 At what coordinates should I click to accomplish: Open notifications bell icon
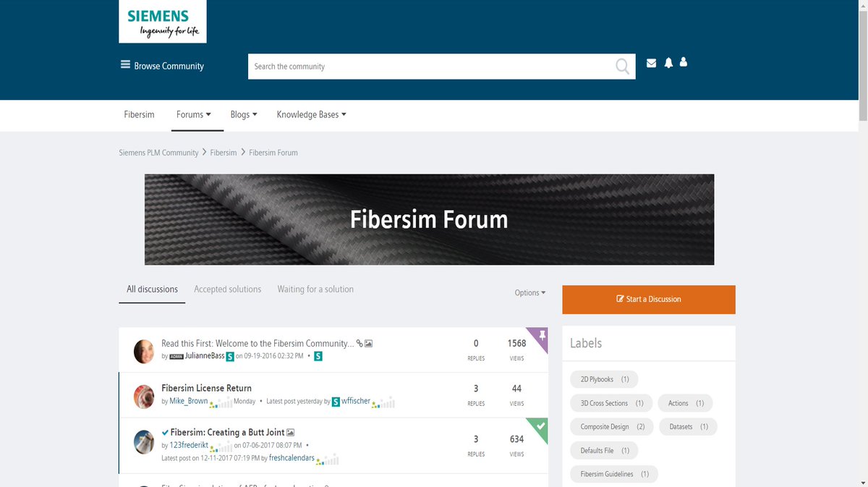[x=668, y=63]
